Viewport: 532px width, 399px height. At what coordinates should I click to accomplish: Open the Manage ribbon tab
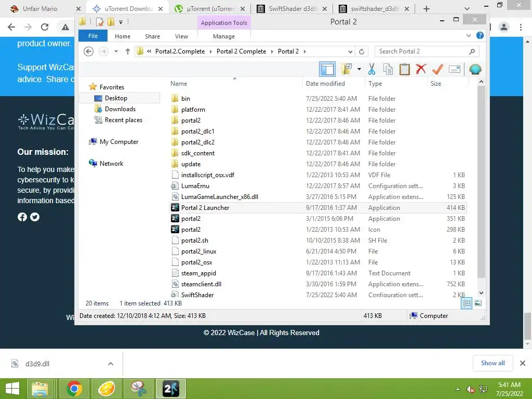click(x=224, y=36)
